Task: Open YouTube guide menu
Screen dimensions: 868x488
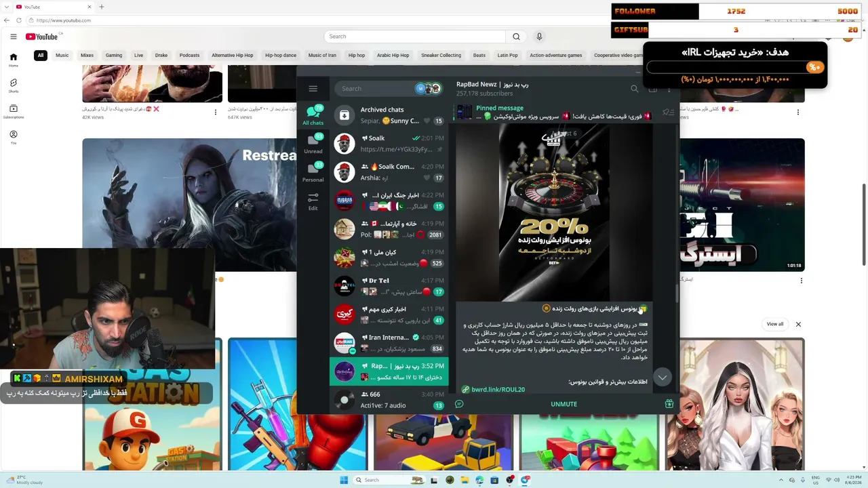Action: (x=13, y=37)
